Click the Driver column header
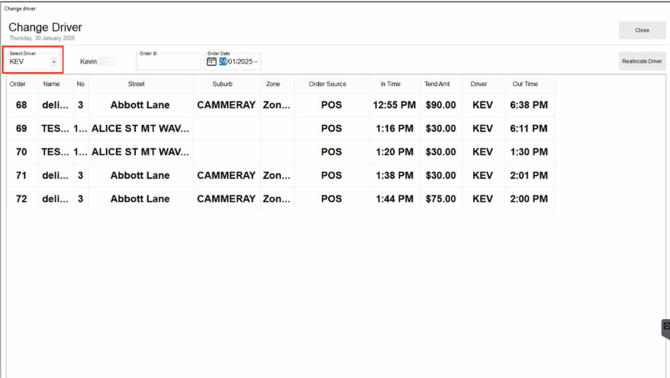 (x=479, y=84)
